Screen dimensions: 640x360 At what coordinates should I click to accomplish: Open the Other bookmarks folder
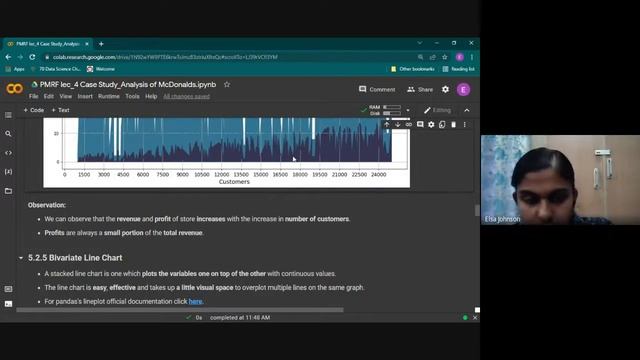[x=413, y=69]
